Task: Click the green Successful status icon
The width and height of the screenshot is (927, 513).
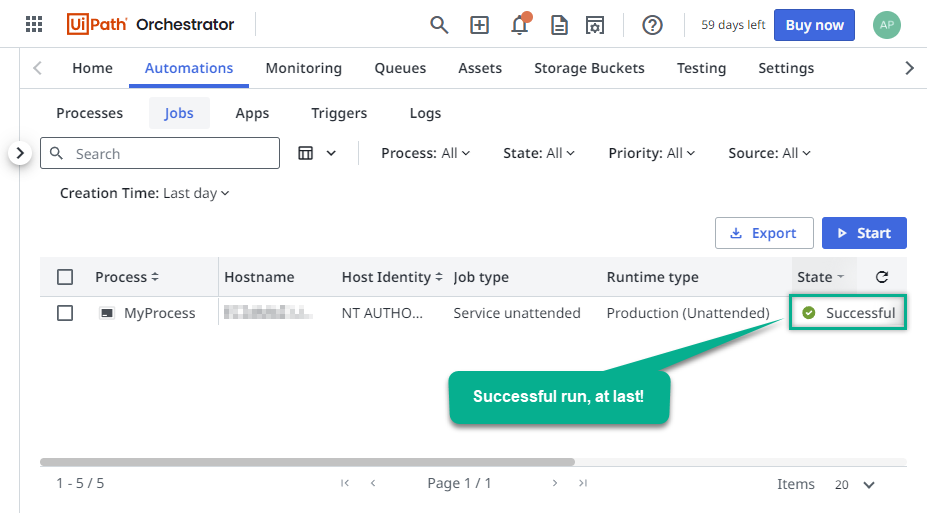Action: (x=809, y=313)
